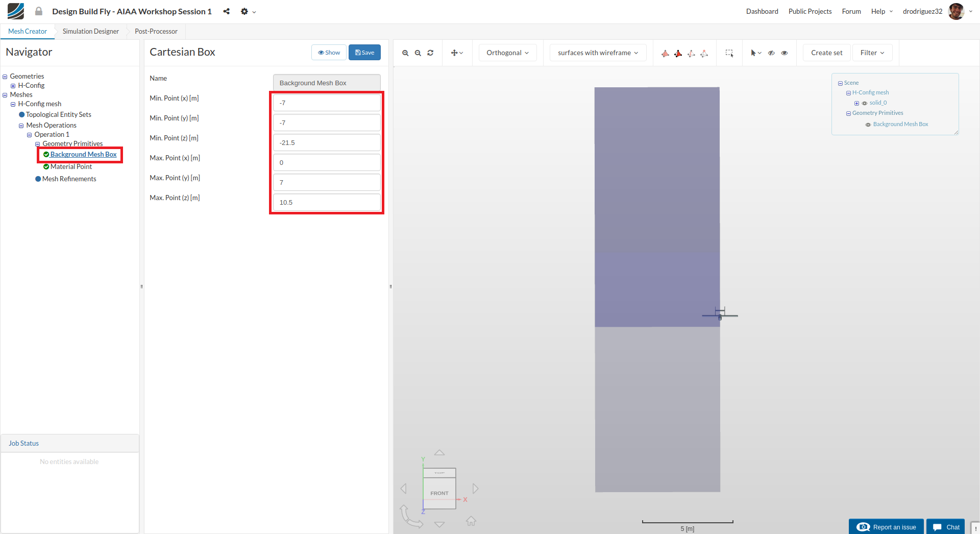The width and height of the screenshot is (980, 534).
Task: Open the project settings gear menu
Action: 248,11
